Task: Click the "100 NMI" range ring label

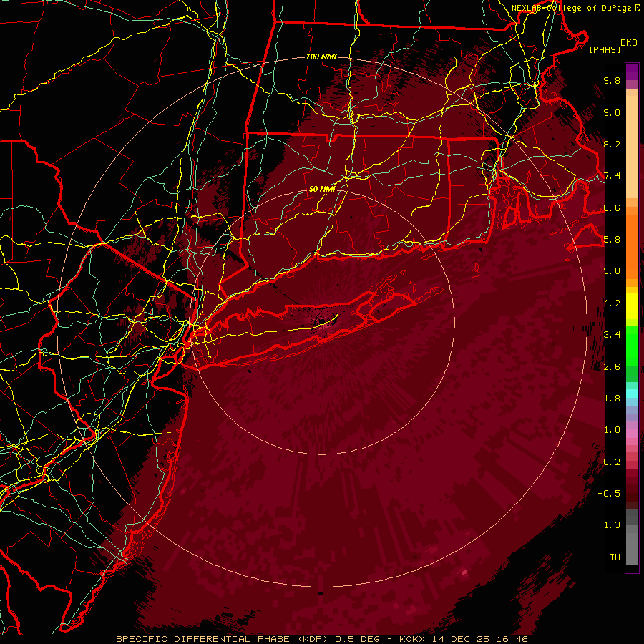Action: [x=321, y=57]
